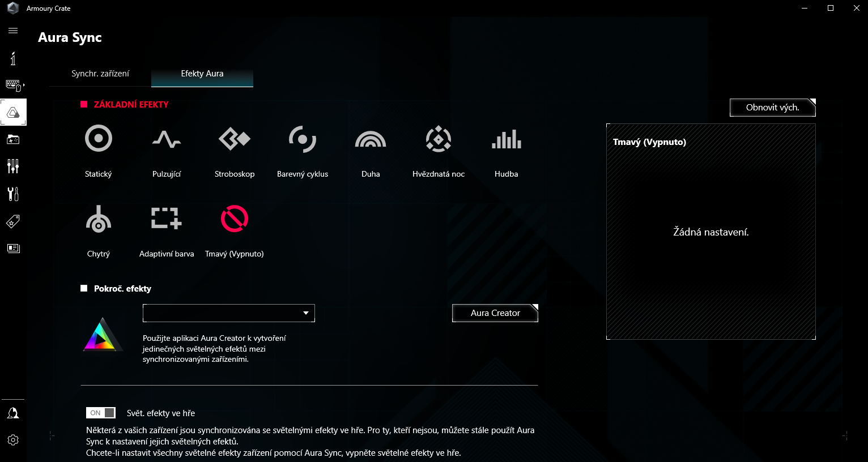This screenshot has width=868, height=462.
Task: Launch the Aura Creator button
Action: coord(495,313)
